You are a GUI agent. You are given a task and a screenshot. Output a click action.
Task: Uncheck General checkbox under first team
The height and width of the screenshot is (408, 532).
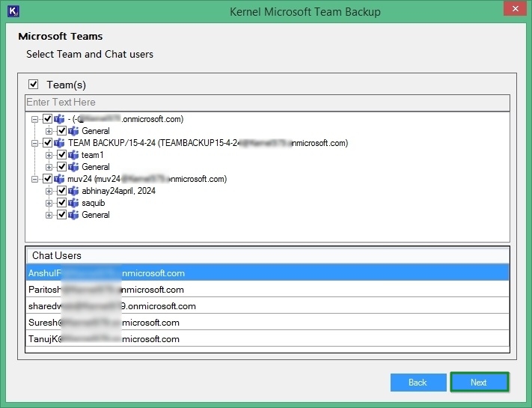(61, 131)
